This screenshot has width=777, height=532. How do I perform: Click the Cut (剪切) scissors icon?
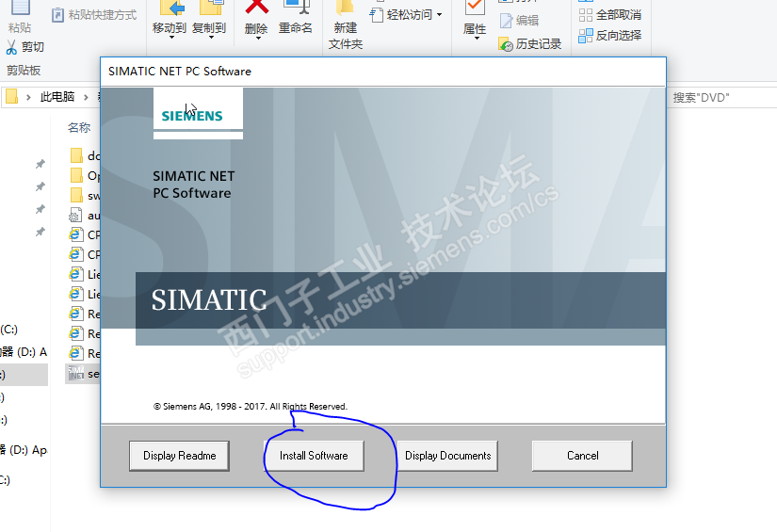(11, 47)
